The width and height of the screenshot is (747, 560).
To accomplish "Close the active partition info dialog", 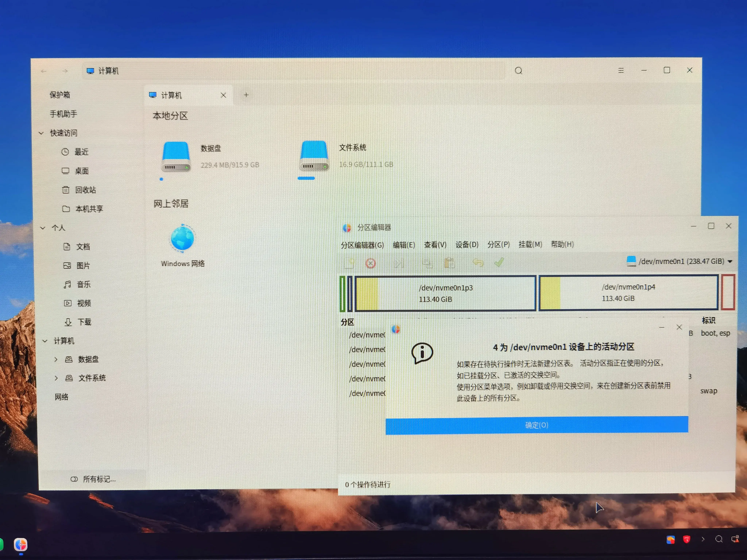I will 679,327.
